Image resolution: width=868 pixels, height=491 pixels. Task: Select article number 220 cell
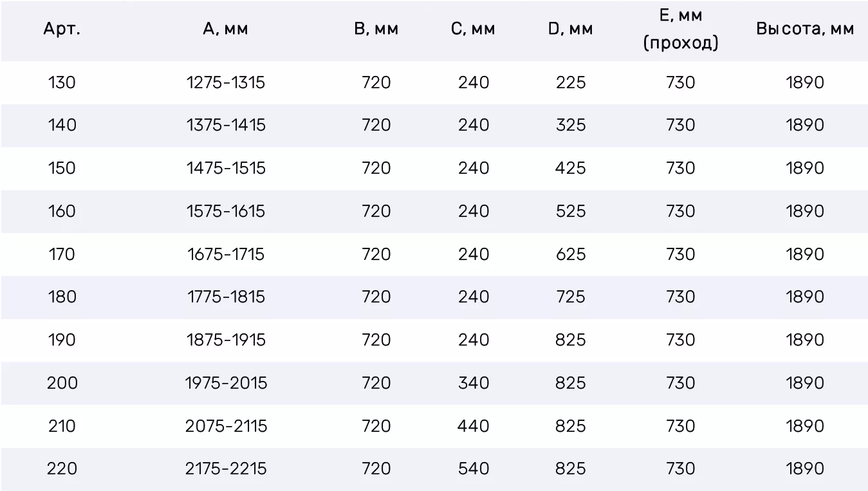click(62, 468)
